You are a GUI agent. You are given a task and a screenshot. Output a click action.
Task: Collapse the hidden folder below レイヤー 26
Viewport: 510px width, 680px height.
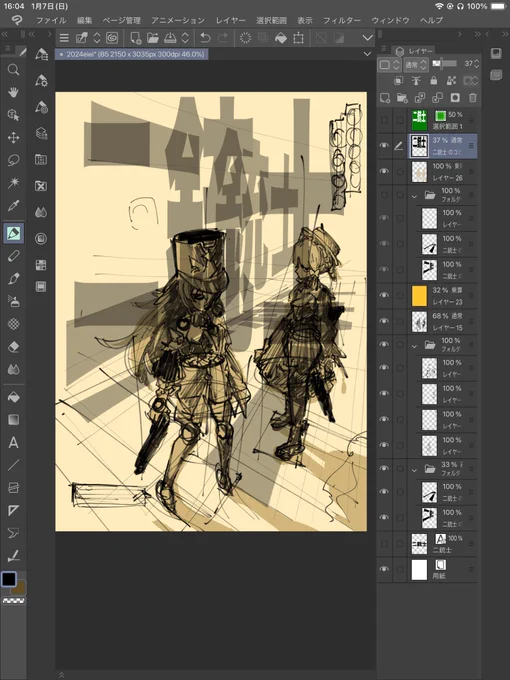tap(414, 196)
